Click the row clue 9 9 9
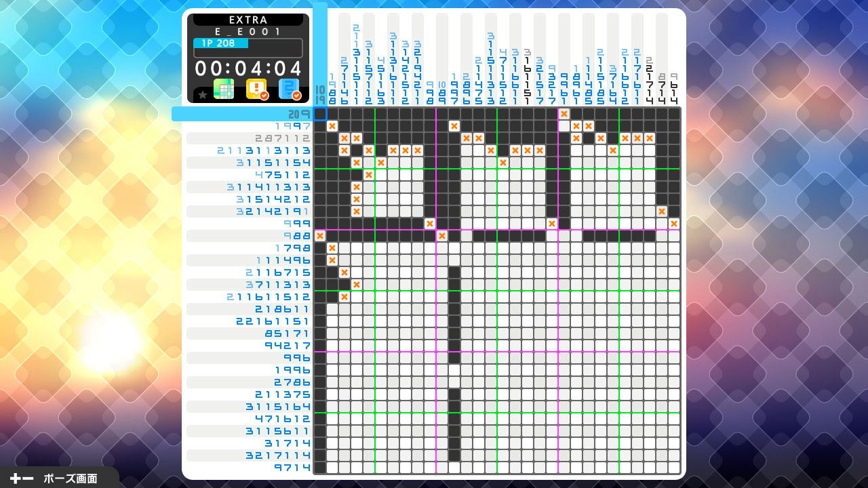 coord(297,224)
